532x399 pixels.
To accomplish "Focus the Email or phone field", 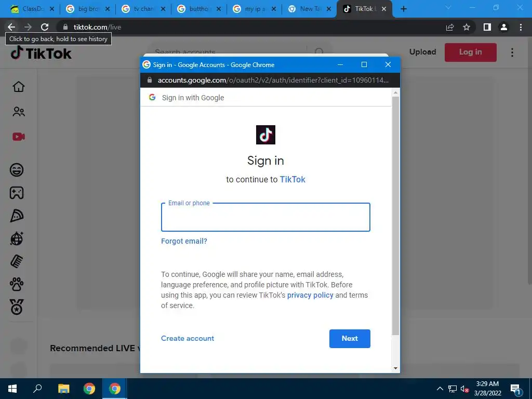I will pos(265,217).
